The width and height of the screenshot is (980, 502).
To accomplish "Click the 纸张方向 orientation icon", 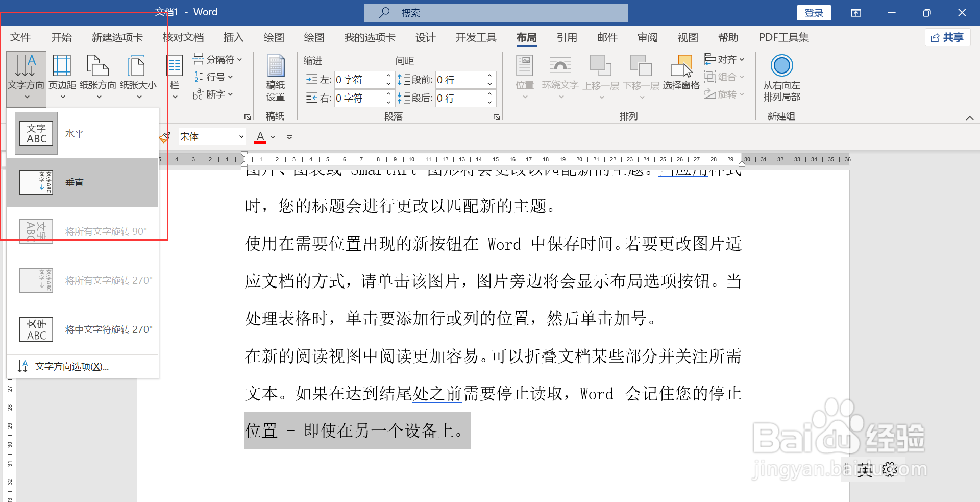I will tap(98, 66).
